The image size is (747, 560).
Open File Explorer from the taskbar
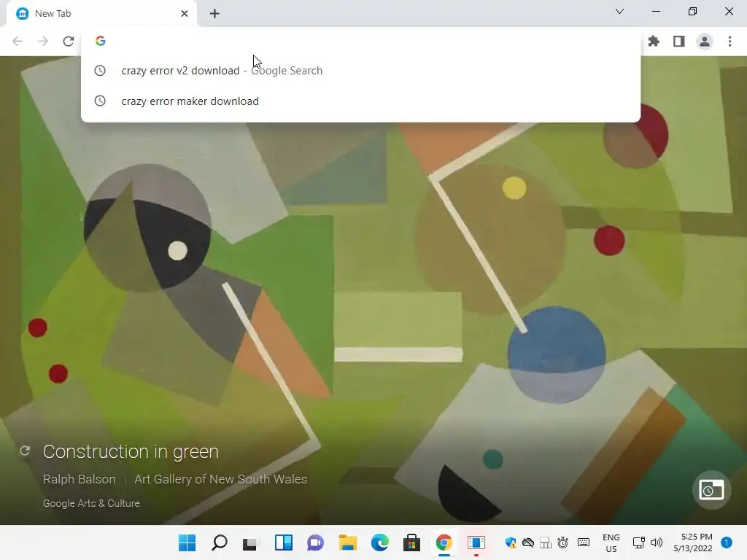click(348, 542)
